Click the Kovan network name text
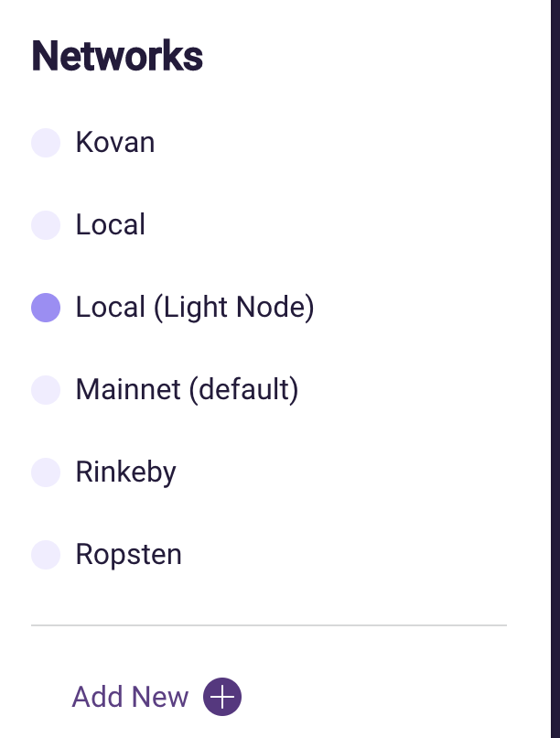The image size is (560, 738). pyautogui.click(x=115, y=143)
